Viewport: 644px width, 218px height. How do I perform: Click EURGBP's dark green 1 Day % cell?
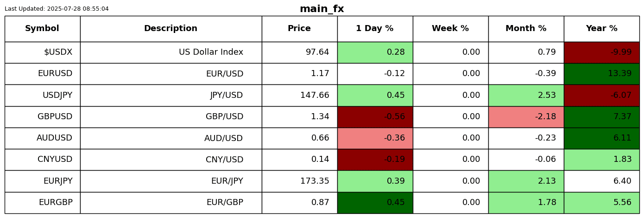[x=375, y=203]
